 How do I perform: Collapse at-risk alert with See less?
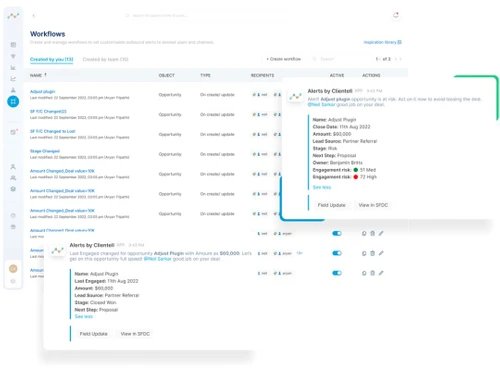click(322, 187)
